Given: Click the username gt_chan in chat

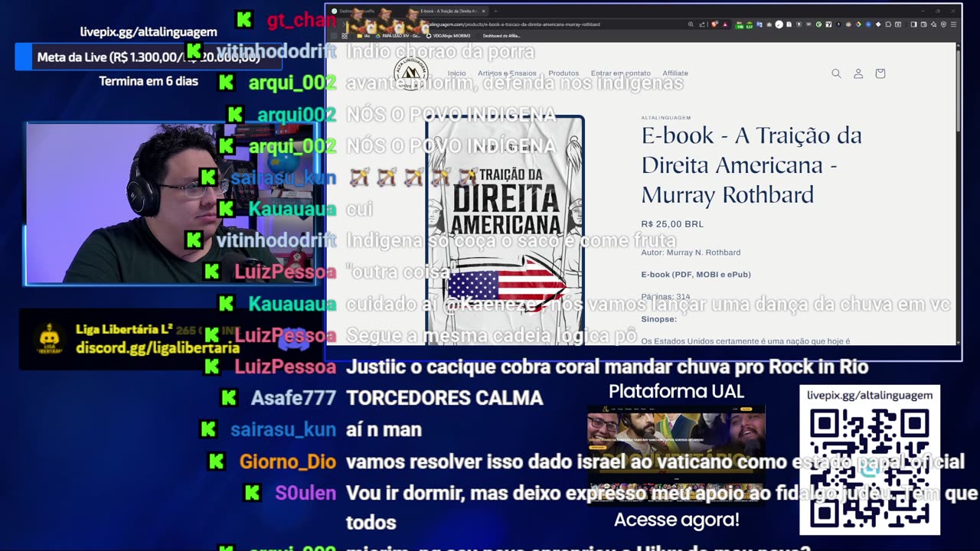Looking at the screenshot, I should click(301, 21).
